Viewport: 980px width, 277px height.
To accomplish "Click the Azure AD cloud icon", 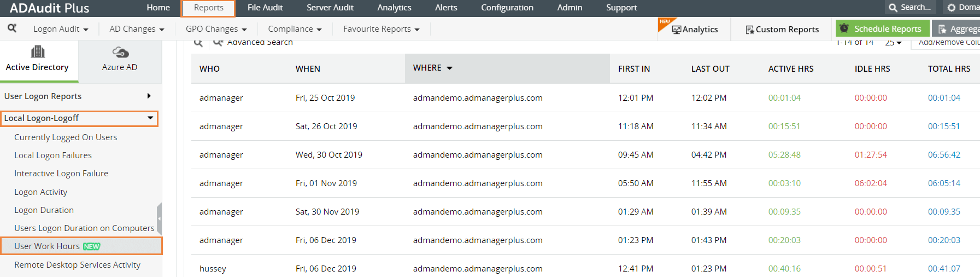I will coord(120,52).
